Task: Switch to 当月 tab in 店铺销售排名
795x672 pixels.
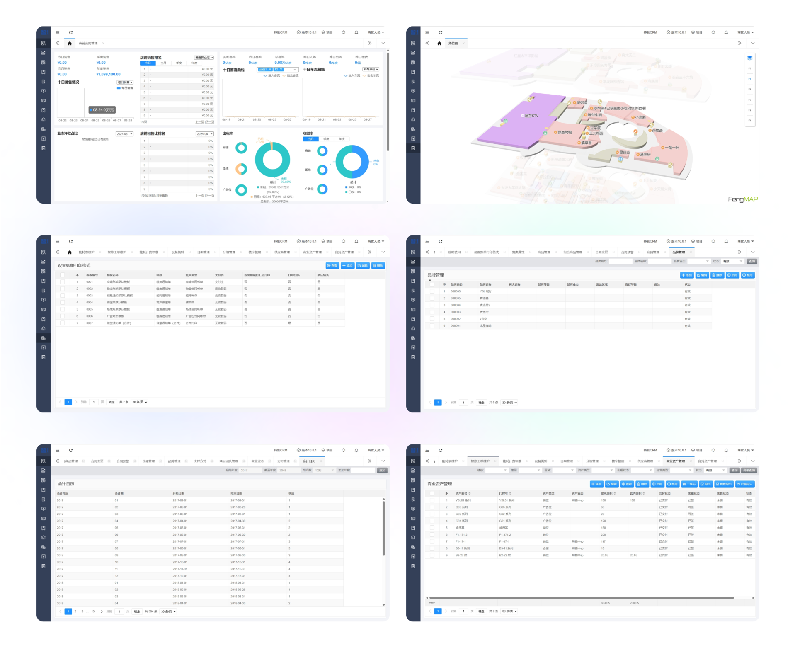Action: 163,63
